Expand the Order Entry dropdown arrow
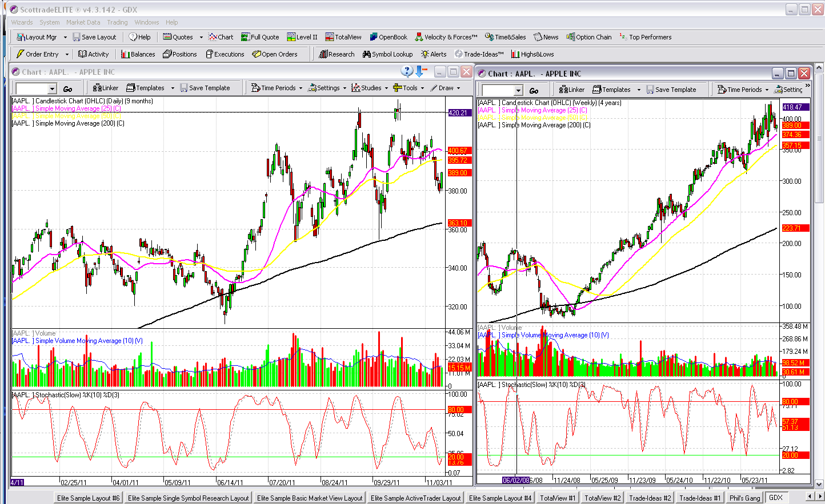Viewport: 825px width, 504px height. point(67,54)
